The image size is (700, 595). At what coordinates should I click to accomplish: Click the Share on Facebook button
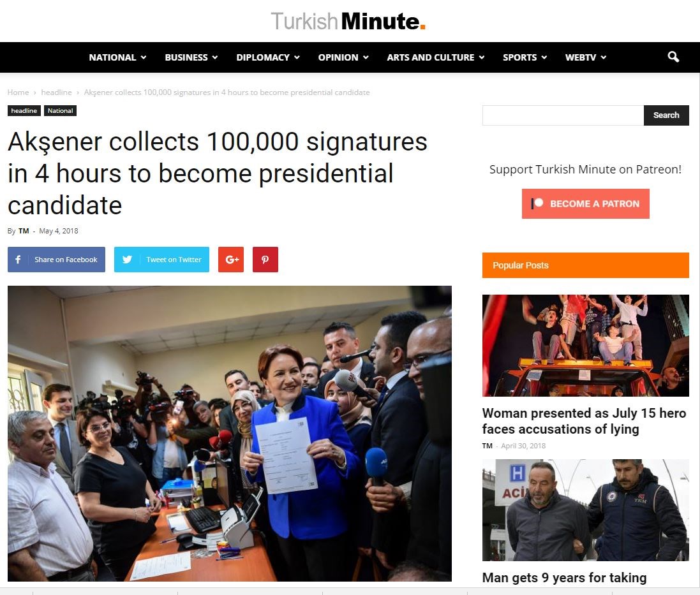pyautogui.click(x=56, y=260)
